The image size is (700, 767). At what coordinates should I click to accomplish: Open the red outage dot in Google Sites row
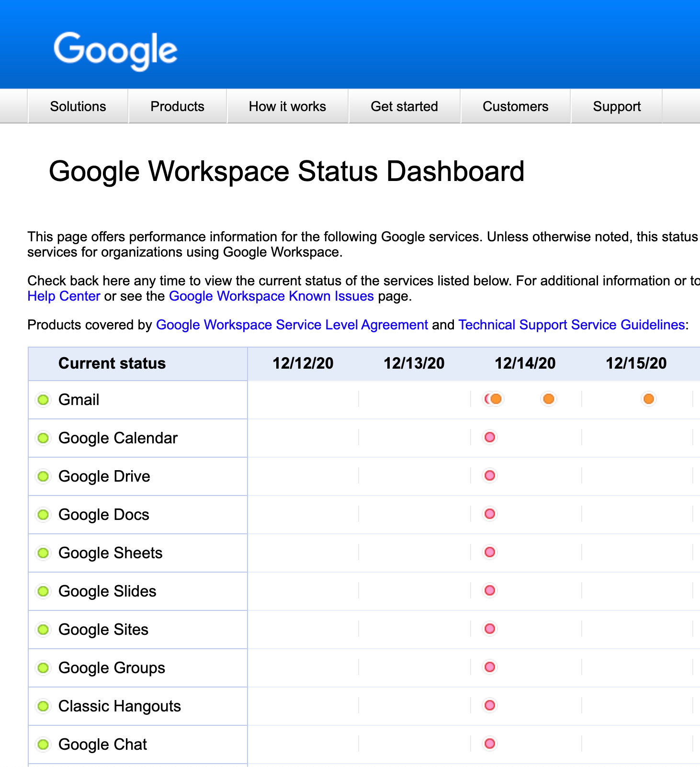click(490, 629)
